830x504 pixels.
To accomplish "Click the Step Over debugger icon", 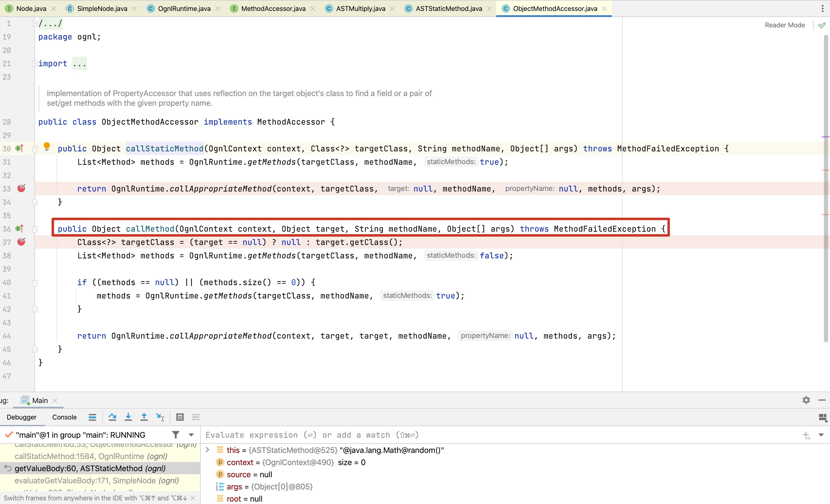I will click(x=112, y=417).
